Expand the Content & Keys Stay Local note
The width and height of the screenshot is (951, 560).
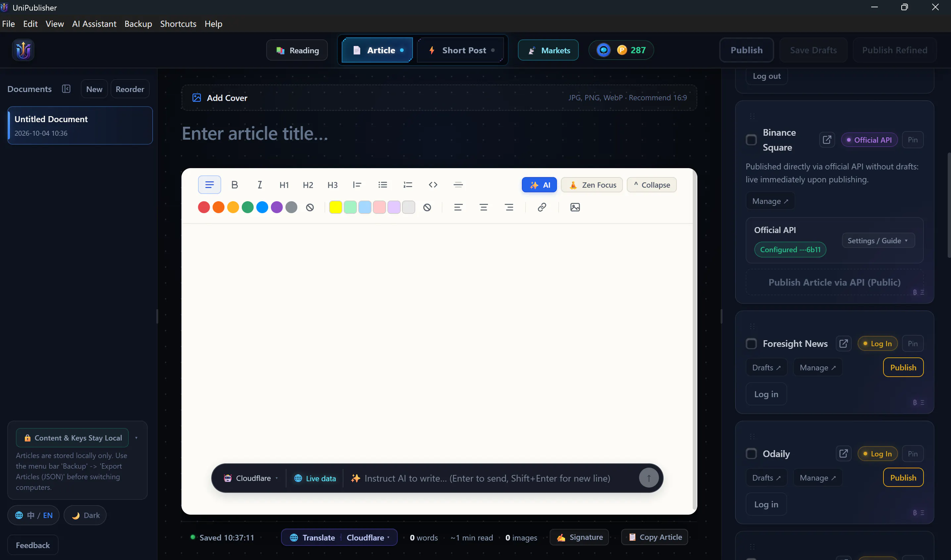pos(136,438)
